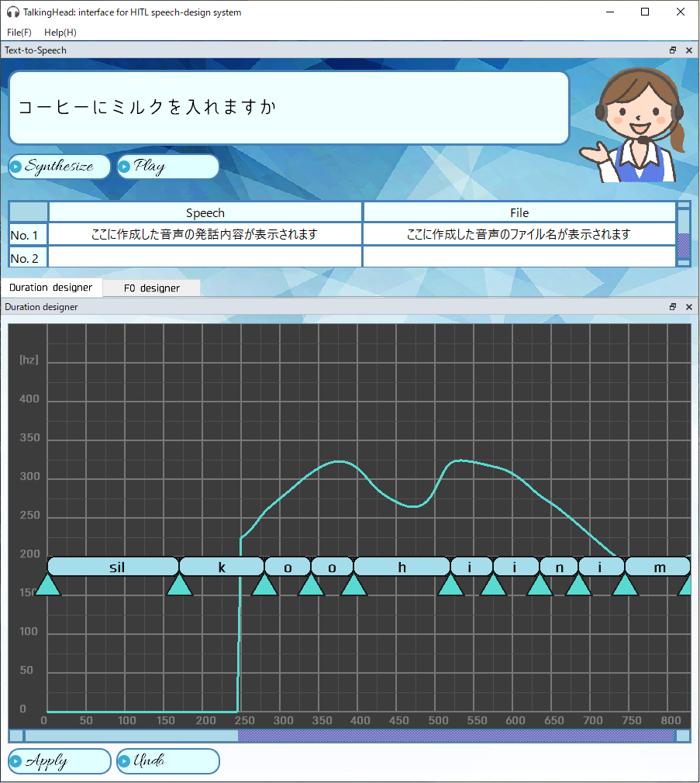Focus the Japanese text input field

(x=289, y=108)
